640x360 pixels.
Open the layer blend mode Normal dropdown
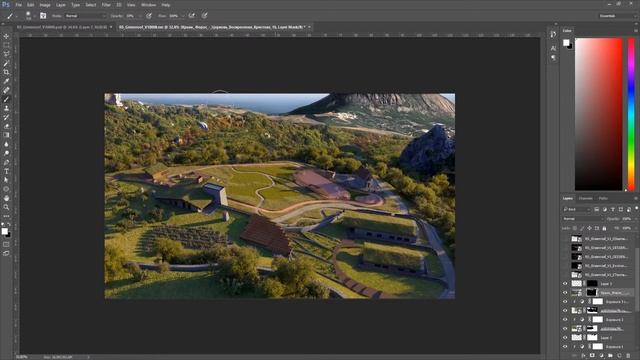coord(582,219)
